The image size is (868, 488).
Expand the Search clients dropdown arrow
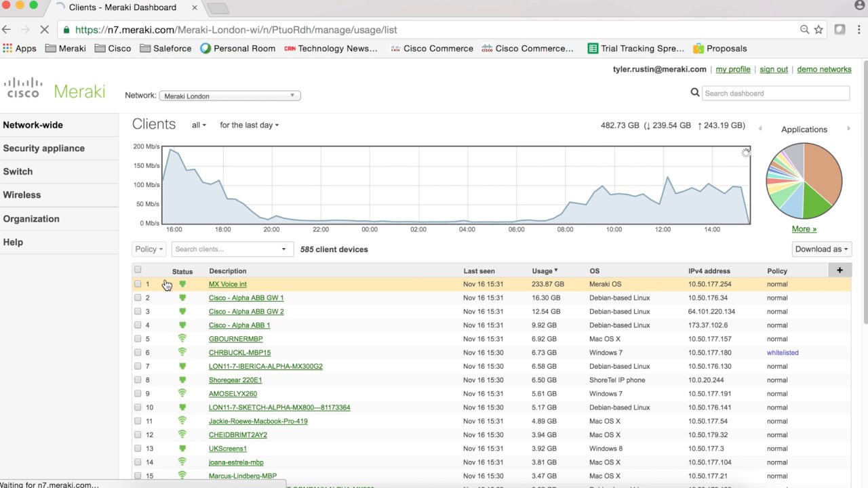(x=283, y=249)
